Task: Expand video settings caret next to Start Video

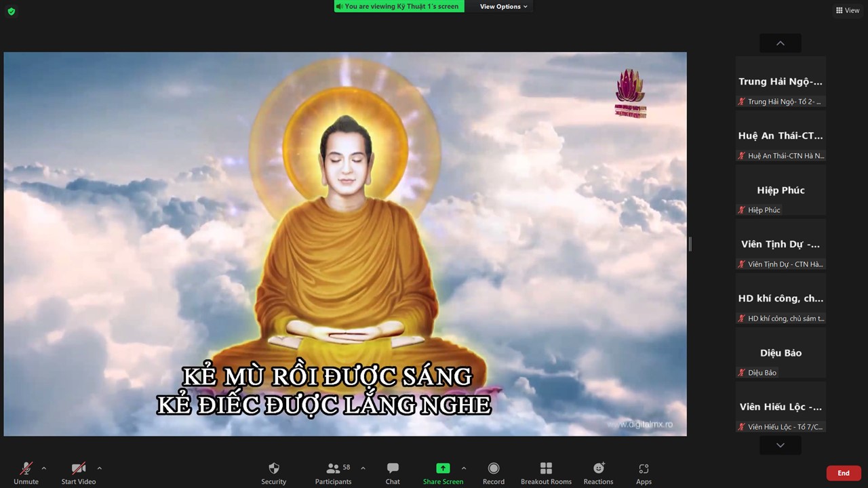Action: [x=99, y=468]
